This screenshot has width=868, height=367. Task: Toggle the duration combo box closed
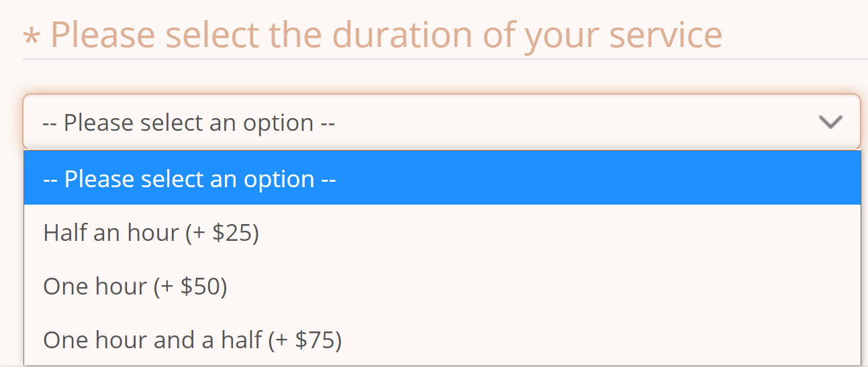(x=442, y=121)
